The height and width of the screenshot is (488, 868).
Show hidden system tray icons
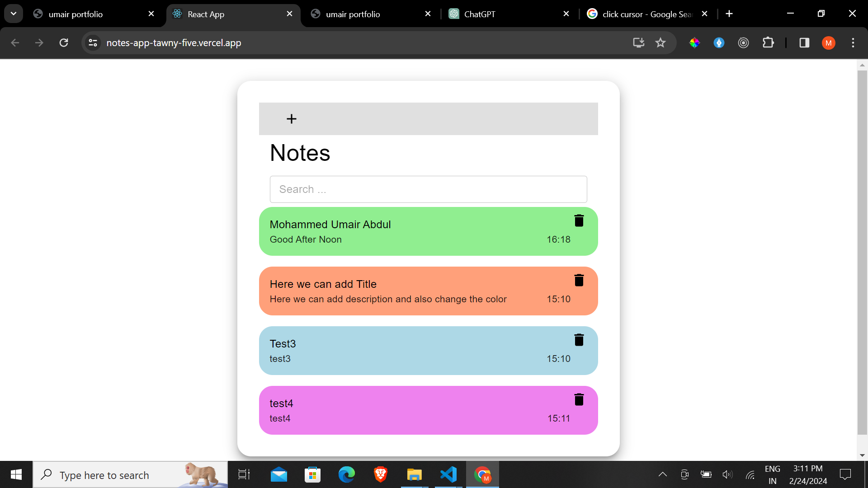pyautogui.click(x=662, y=474)
